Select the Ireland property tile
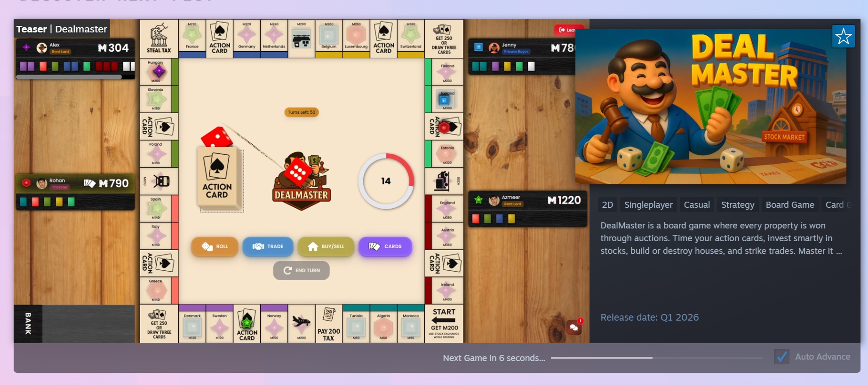868x385 pixels. (444, 291)
